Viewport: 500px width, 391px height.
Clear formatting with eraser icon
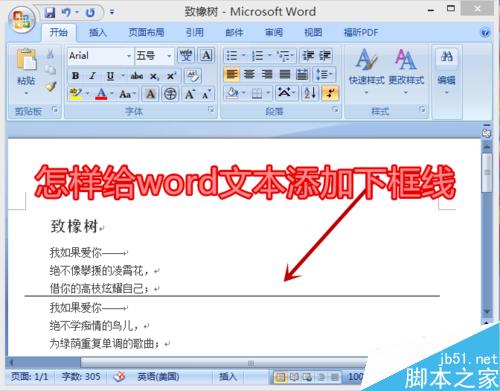[x=192, y=76]
